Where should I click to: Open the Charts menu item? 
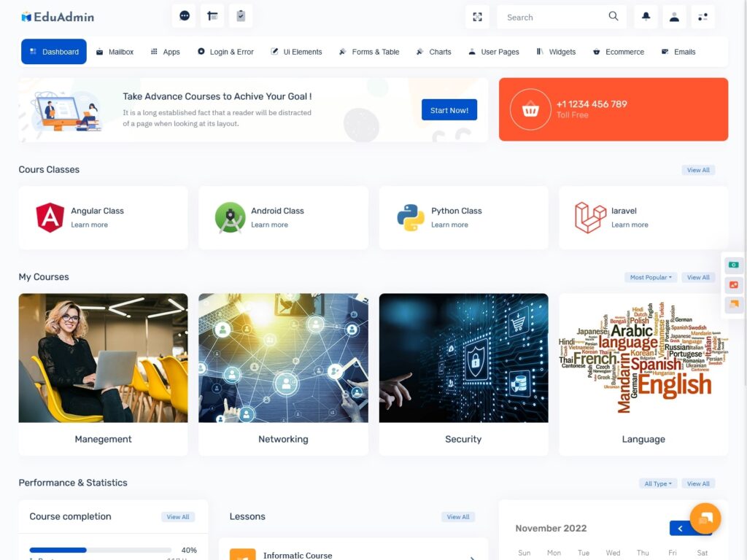(x=433, y=51)
